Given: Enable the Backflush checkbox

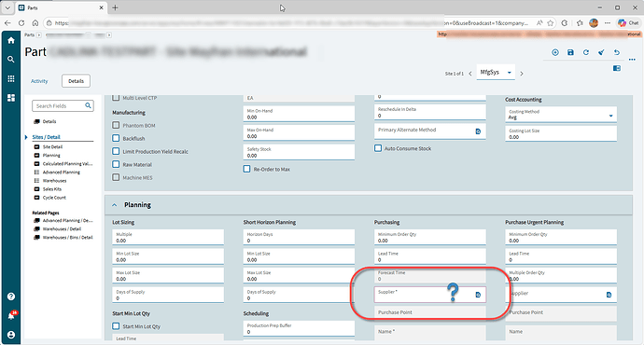Looking at the screenshot, I should [116, 138].
